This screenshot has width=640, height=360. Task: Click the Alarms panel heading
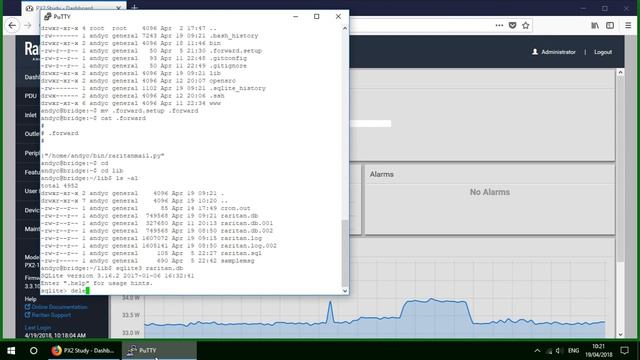pos(382,174)
